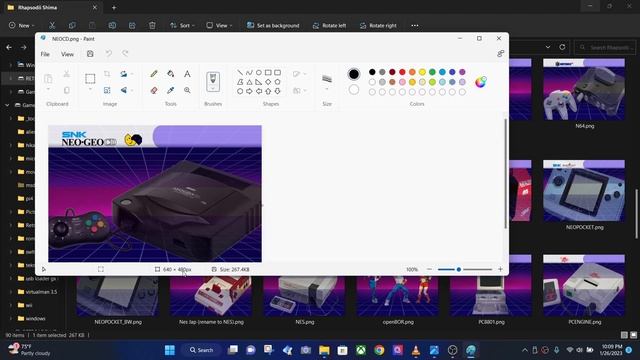Click the Windows Start button

(170, 350)
